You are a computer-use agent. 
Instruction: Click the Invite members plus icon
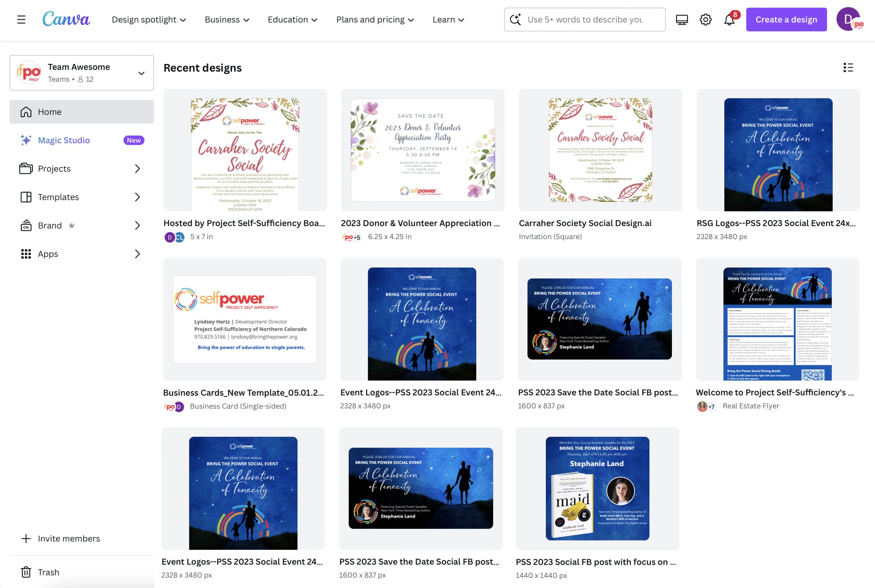click(x=26, y=538)
